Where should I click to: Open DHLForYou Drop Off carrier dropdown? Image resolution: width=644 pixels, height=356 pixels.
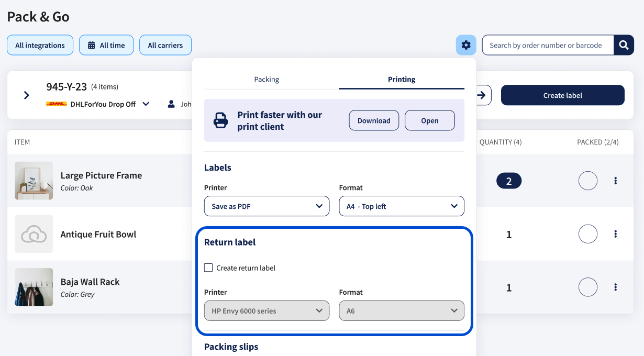(146, 104)
